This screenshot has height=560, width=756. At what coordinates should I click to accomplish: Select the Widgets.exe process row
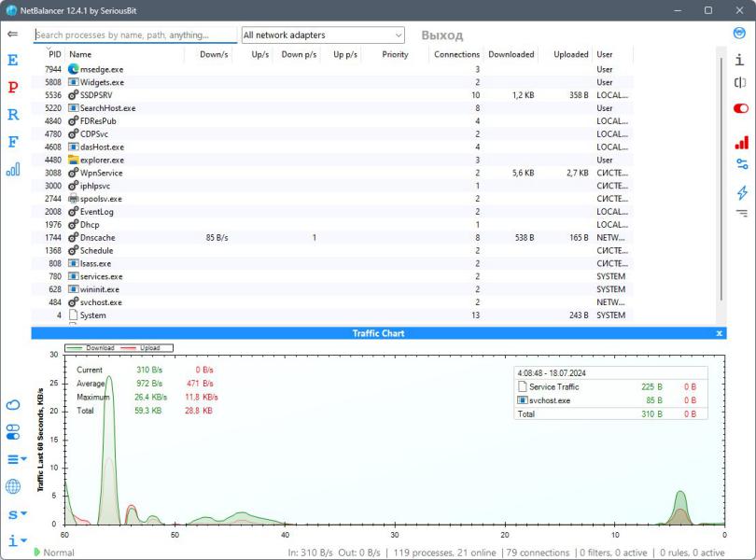332,82
